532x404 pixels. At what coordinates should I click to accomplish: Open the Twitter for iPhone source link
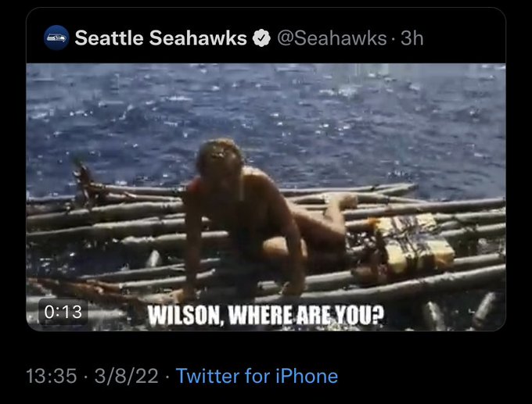pyautogui.click(x=257, y=376)
